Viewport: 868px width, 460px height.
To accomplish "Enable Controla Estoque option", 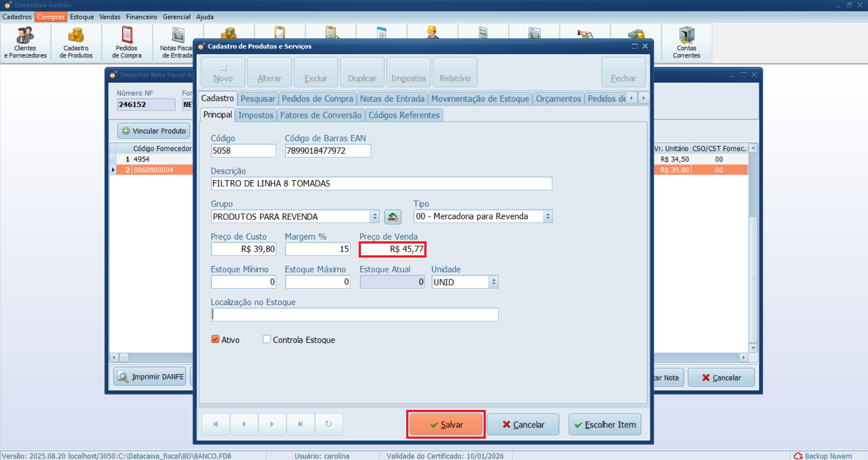I will coord(266,339).
